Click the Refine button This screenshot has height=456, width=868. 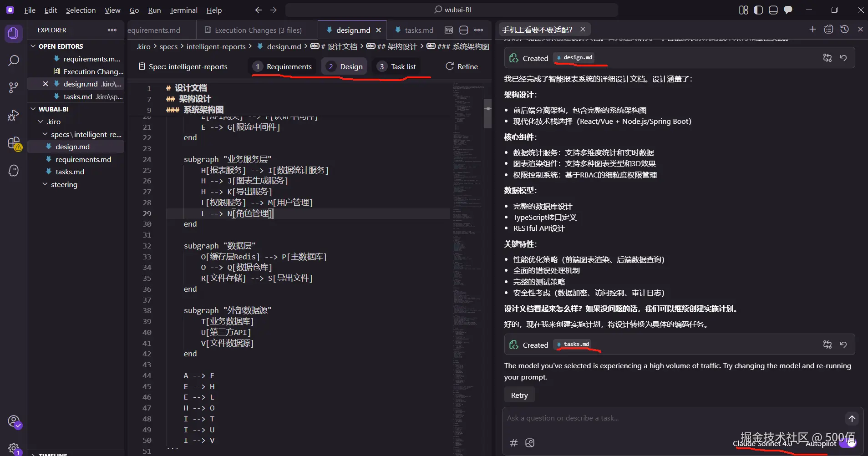(462, 66)
